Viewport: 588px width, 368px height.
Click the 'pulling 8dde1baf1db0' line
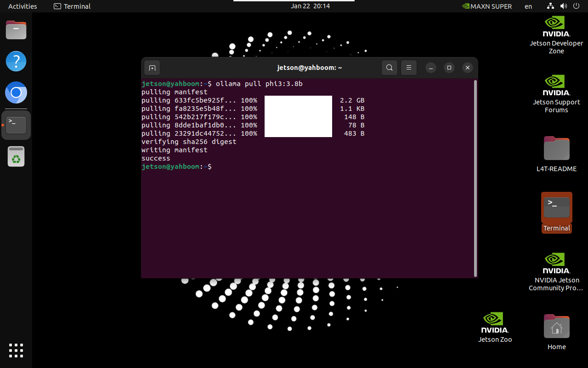[x=253, y=125]
